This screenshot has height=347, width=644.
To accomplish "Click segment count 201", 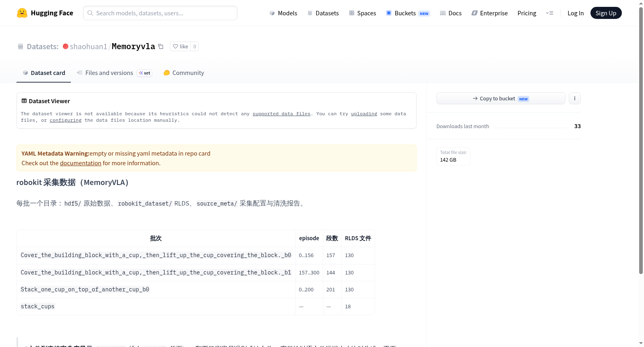I will 331,290.
